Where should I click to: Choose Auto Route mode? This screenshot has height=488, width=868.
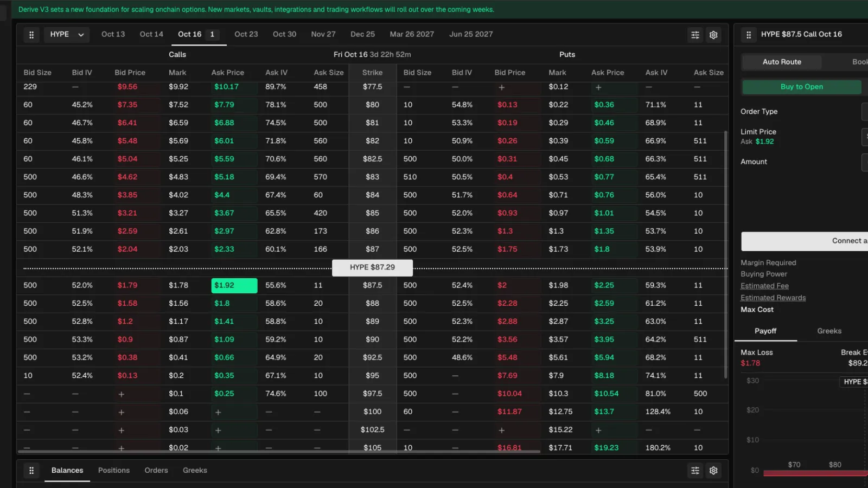pos(782,62)
